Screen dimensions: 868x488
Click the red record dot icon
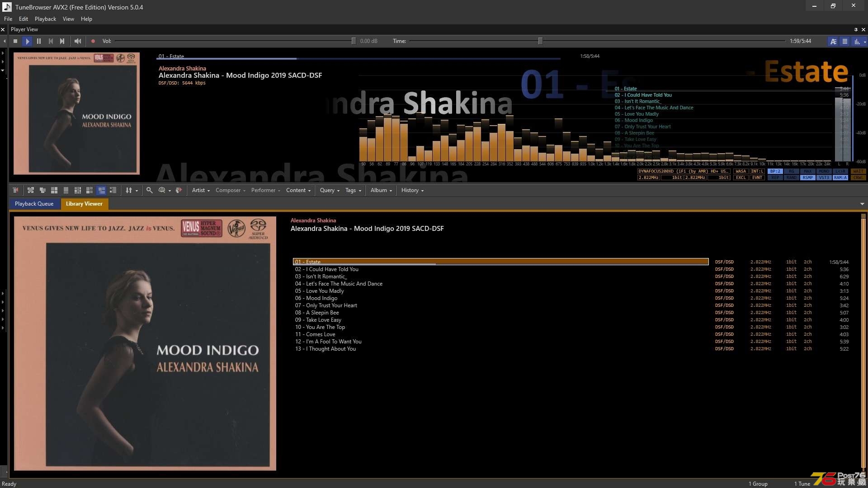[x=93, y=41]
